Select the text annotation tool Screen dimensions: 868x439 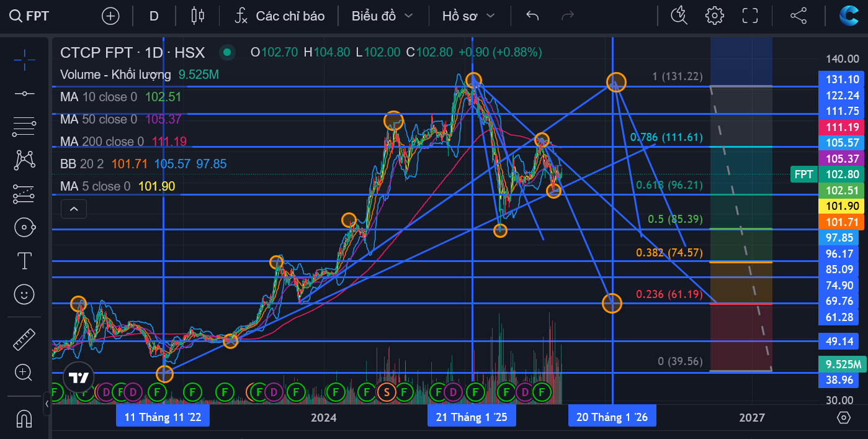point(24,261)
